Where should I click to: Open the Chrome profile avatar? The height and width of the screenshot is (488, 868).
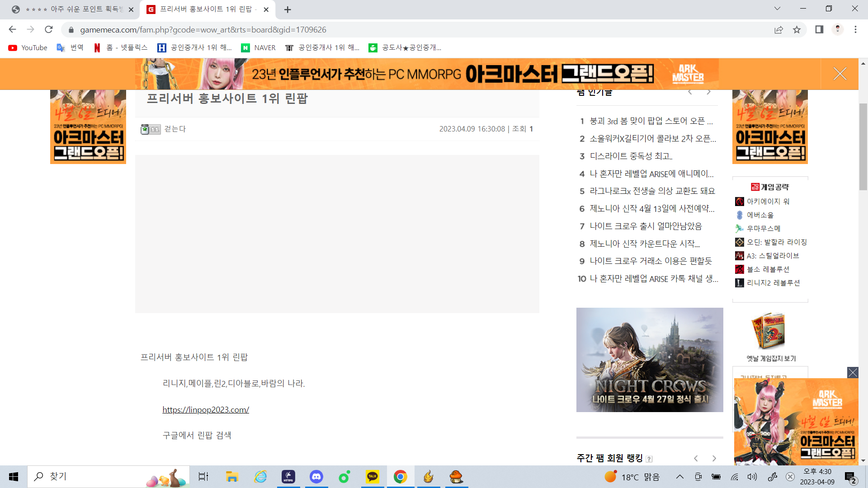[838, 29]
